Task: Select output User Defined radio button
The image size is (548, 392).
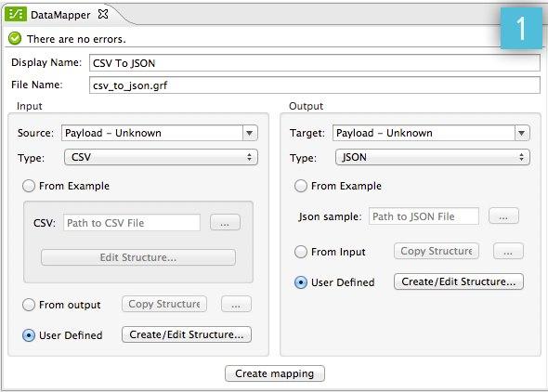Action: point(301,282)
